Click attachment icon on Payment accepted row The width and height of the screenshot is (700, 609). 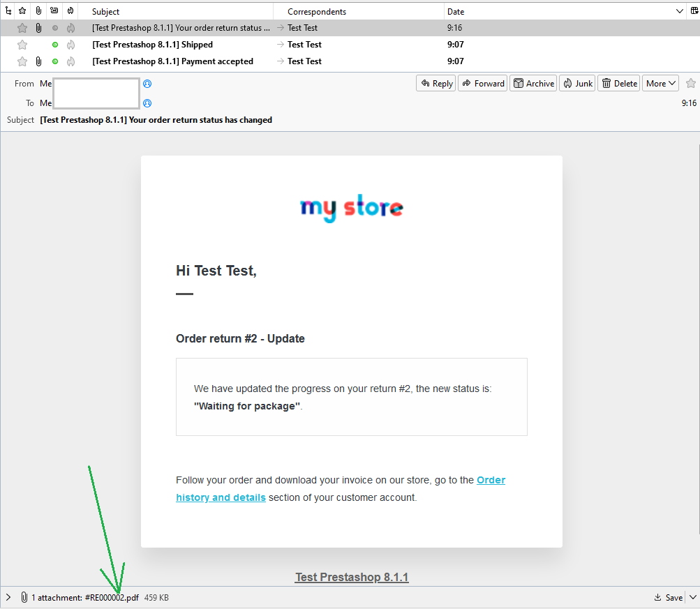click(x=39, y=61)
